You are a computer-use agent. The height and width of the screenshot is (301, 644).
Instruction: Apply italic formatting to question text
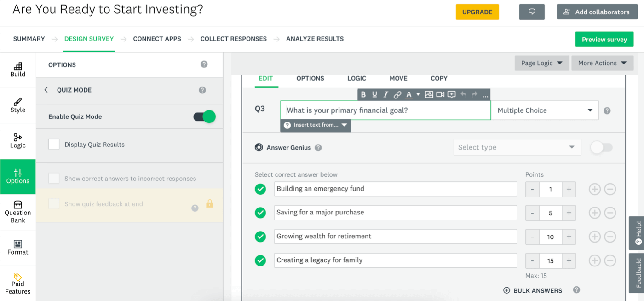[385, 94]
